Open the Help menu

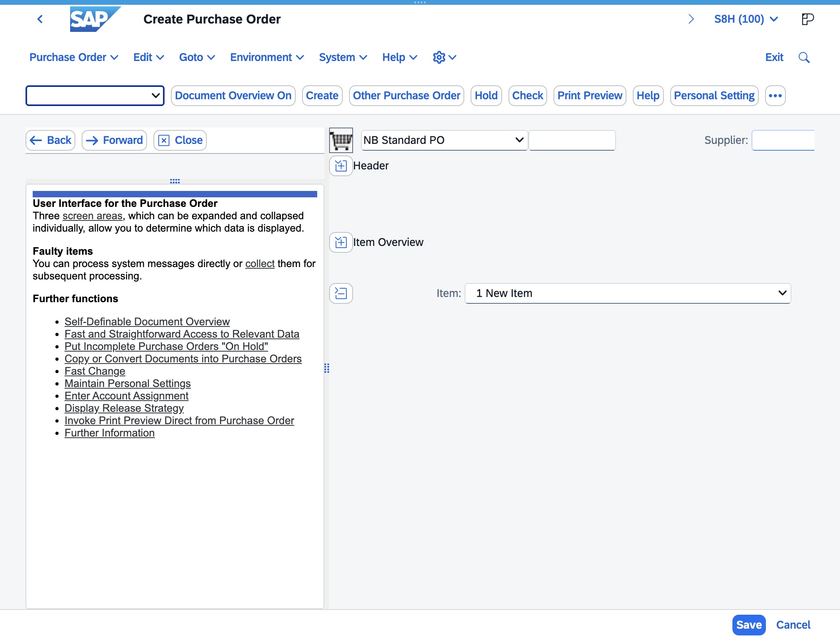[400, 57]
